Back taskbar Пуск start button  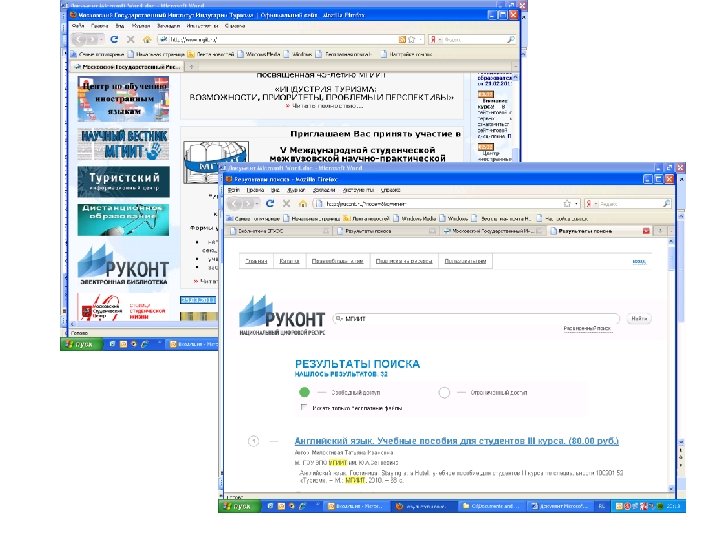[x=80, y=344]
